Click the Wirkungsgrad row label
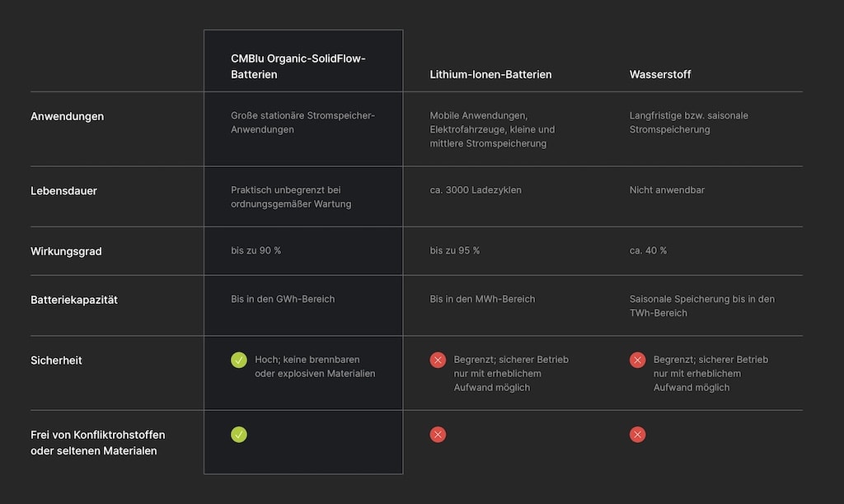 [x=66, y=251]
